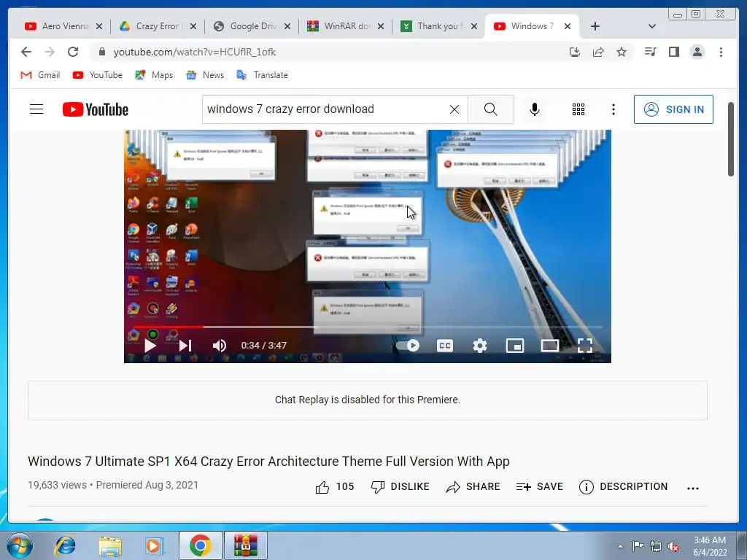Screen dimensions: 747x560
Task: Toggle closed captions CC
Action: [x=444, y=346]
